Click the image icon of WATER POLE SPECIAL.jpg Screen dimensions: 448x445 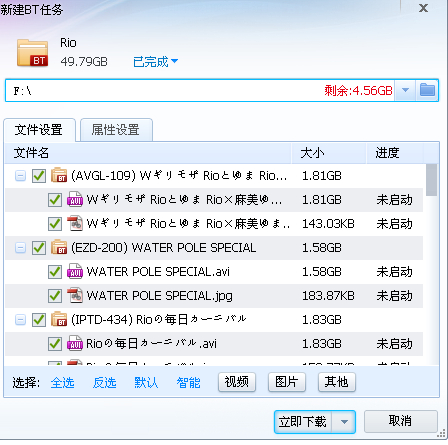pos(75,296)
